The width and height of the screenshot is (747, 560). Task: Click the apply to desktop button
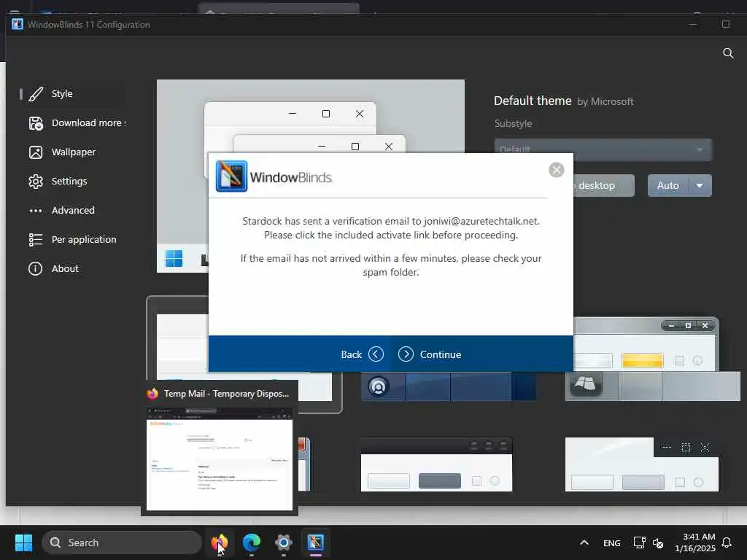[603, 185]
